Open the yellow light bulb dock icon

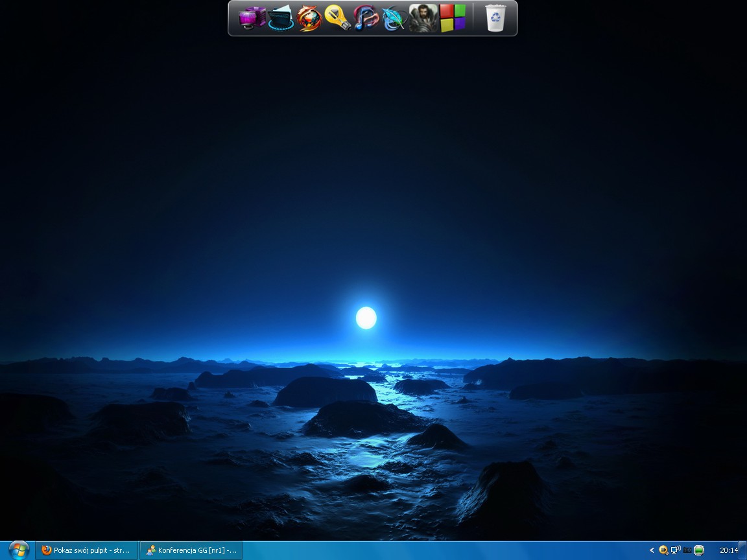point(337,18)
